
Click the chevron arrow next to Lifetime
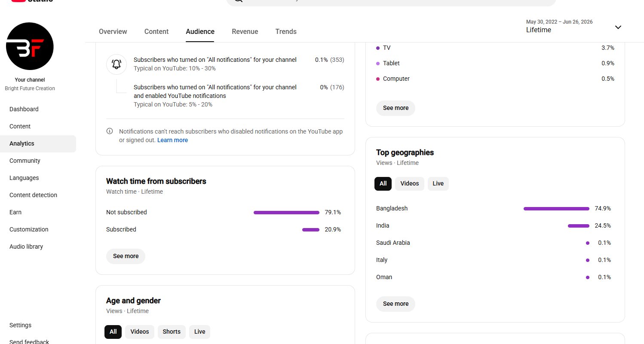pos(618,27)
